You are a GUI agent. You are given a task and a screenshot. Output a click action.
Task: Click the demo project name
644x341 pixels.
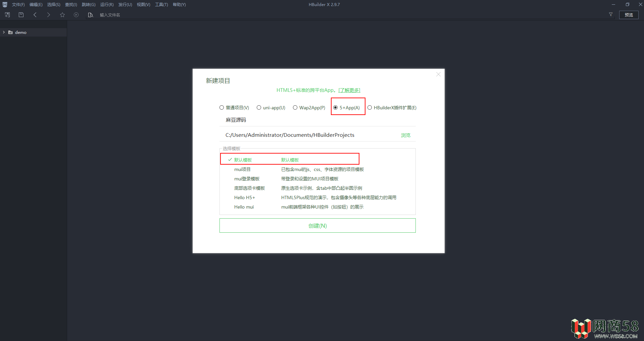pos(21,33)
